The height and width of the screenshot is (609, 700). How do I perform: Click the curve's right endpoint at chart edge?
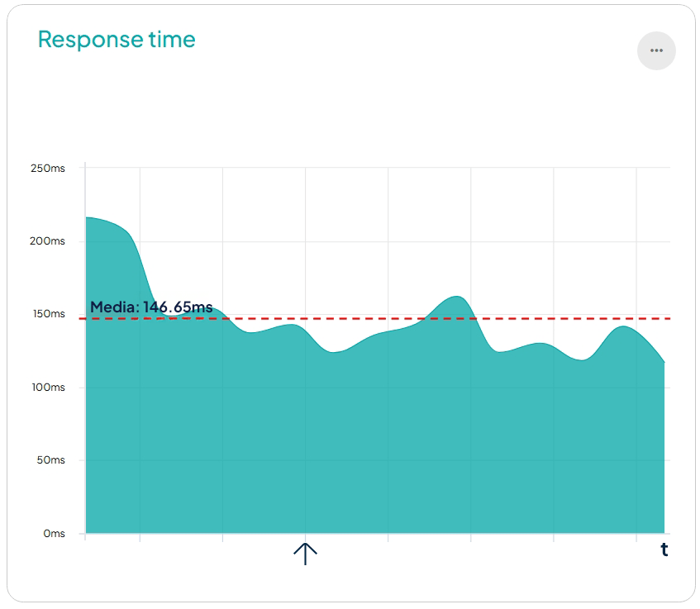pos(664,362)
